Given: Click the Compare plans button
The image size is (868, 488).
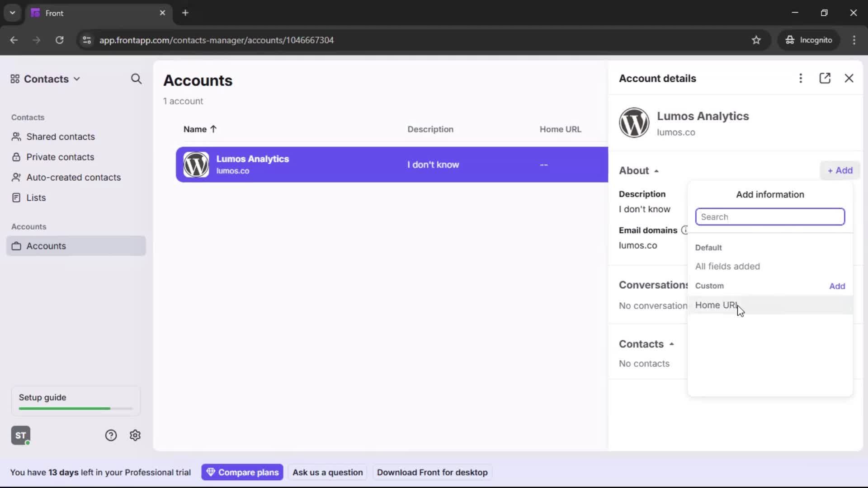Looking at the screenshot, I should 242,472.
